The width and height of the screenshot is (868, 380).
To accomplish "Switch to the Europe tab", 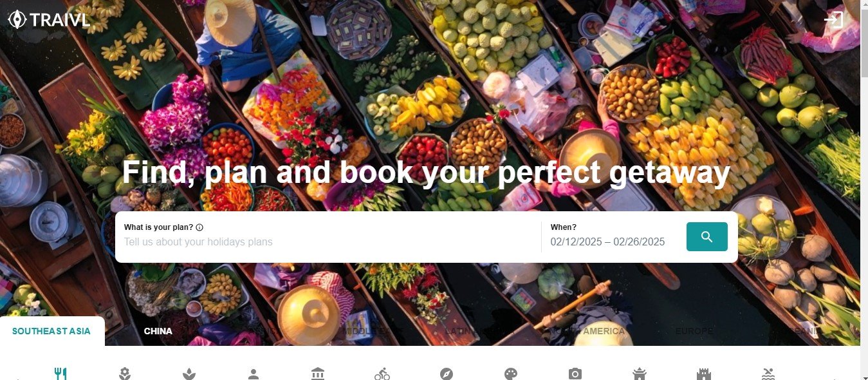I will [694, 331].
